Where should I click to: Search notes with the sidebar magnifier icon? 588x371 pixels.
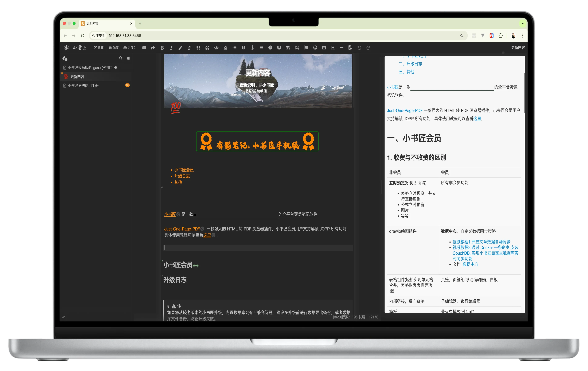point(121,58)
